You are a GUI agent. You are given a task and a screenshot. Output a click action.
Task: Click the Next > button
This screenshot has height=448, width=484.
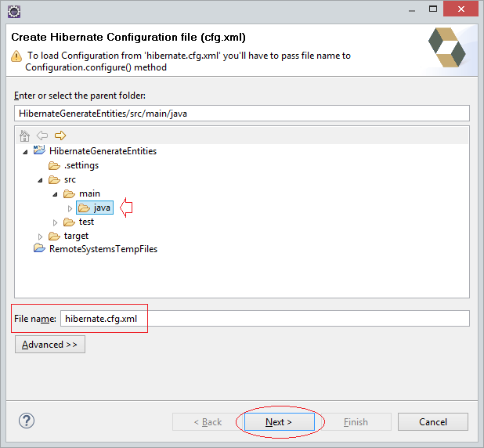click(280, 421)
